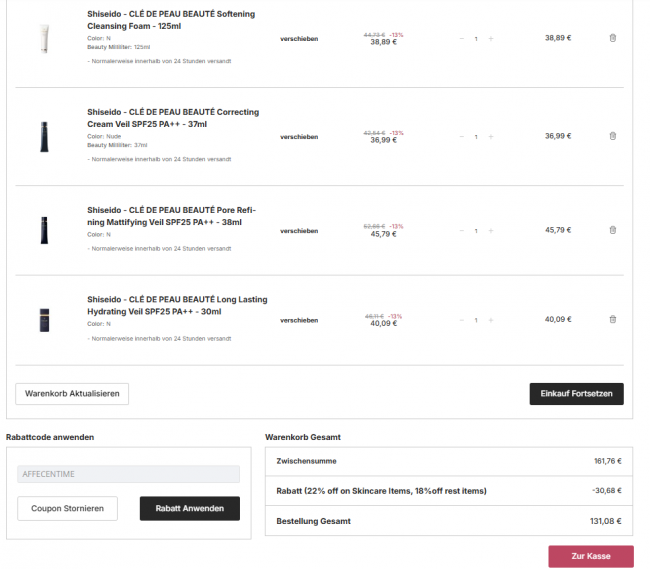Apply discount with Rabatt Anwenden
This screenshot has height=569, width=650.
click(x=190, y=509)
